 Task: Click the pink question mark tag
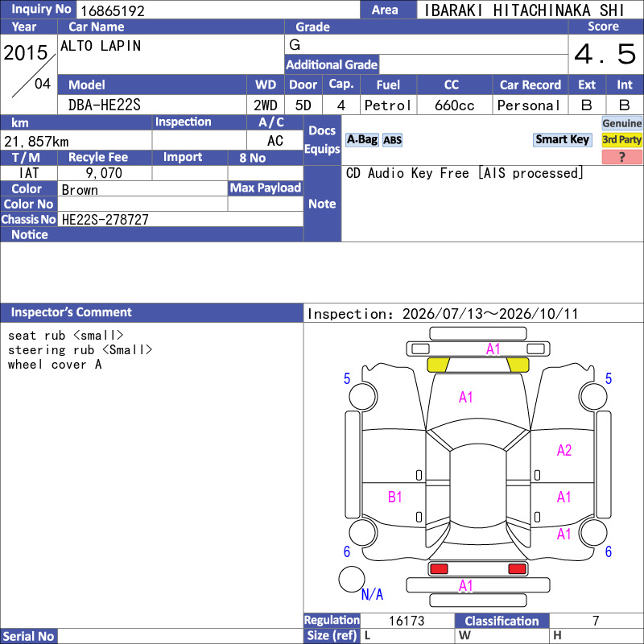point(621,157)
